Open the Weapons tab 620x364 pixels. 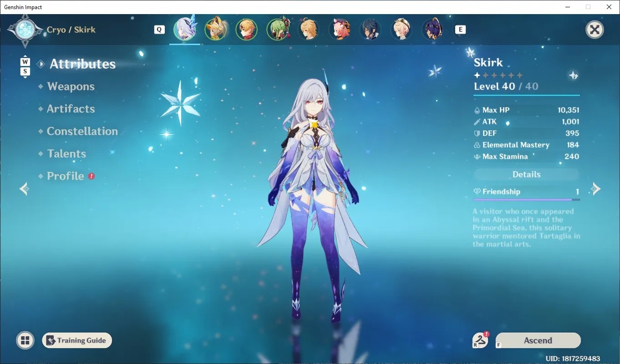71,86
